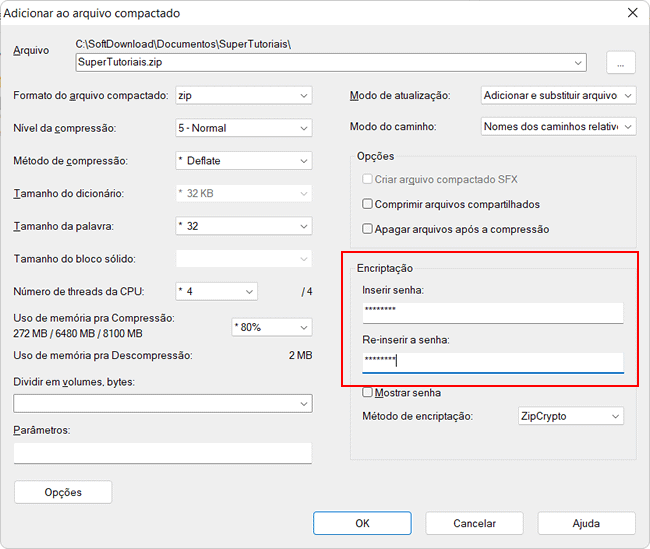Expand the Método de compressão dropdown
Viewport: 650px width, 549px height.
tap(304, 161)
